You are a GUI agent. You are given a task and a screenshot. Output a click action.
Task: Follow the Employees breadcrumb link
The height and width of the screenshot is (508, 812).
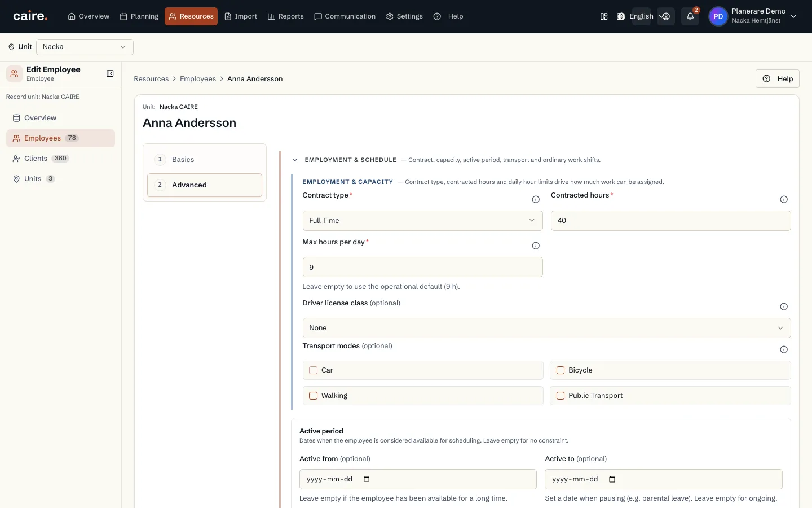click(x=198, y=79)
